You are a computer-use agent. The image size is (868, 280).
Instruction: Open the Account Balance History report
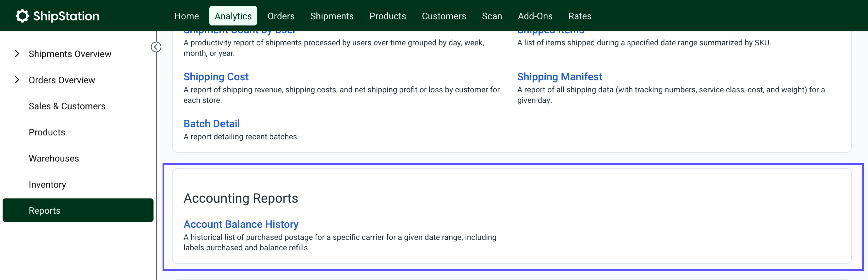tap(241, 224)
